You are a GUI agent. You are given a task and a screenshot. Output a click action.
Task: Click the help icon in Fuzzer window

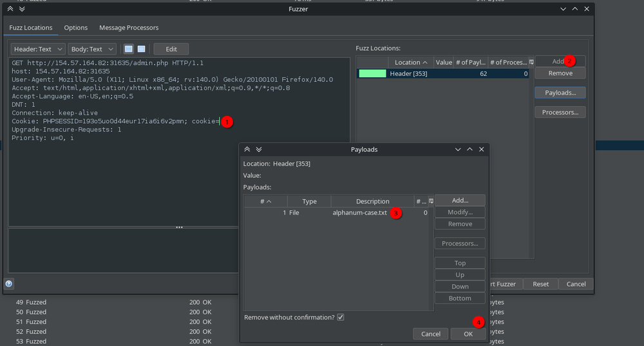[8, 284]
